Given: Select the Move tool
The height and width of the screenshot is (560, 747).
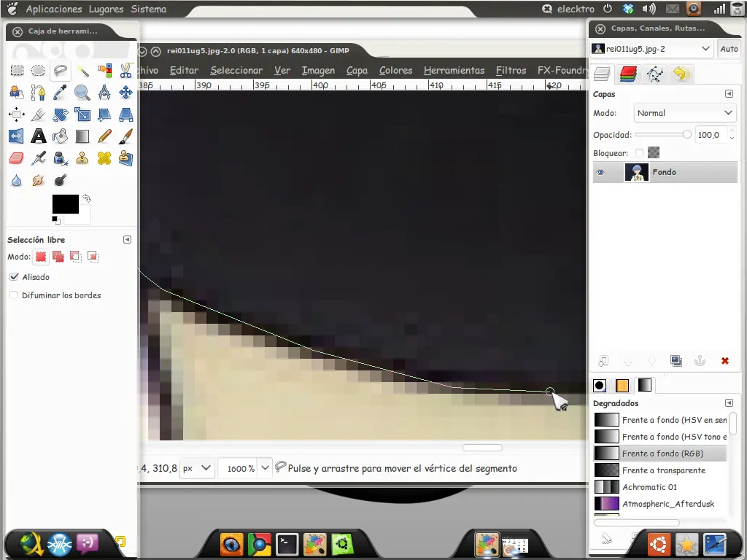Looking at the screenshot, I should pyautogui.click(x=125, y=93).
